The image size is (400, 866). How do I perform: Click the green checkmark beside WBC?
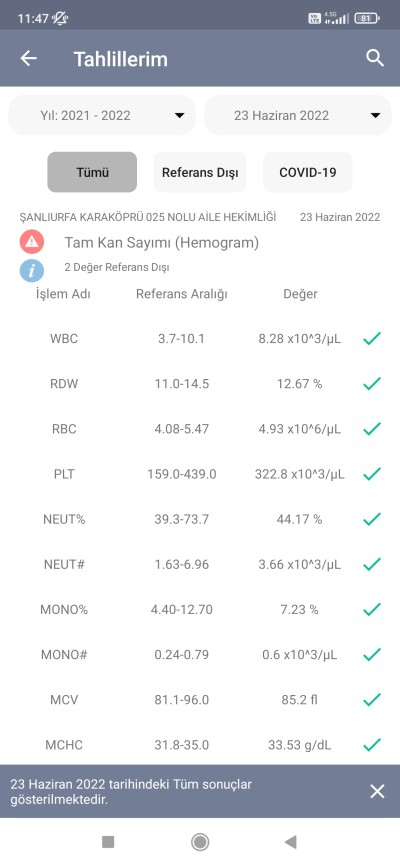click(372, 339)
